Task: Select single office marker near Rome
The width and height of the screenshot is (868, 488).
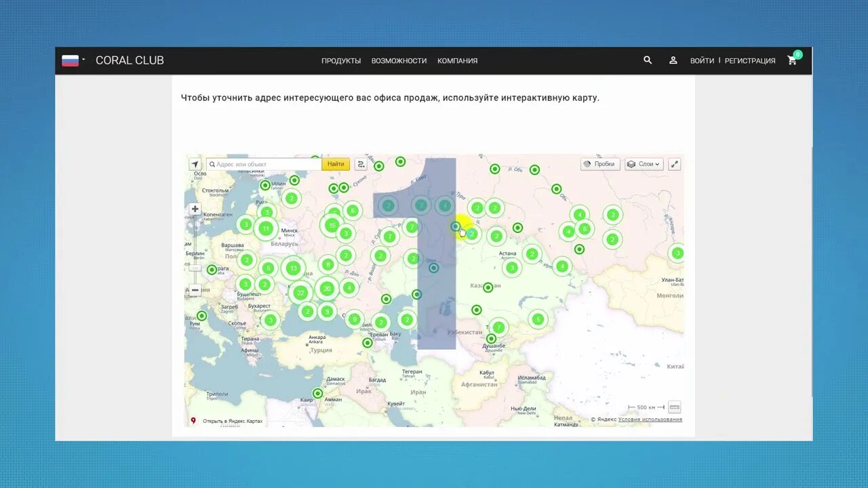Action: click(201, 316)
